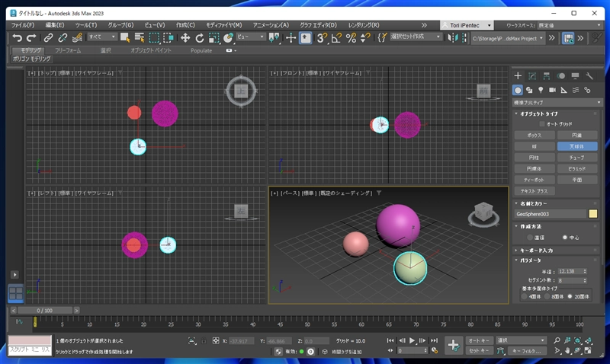
Task: Select the Link objects tool
Action: (x=48, y=37)
